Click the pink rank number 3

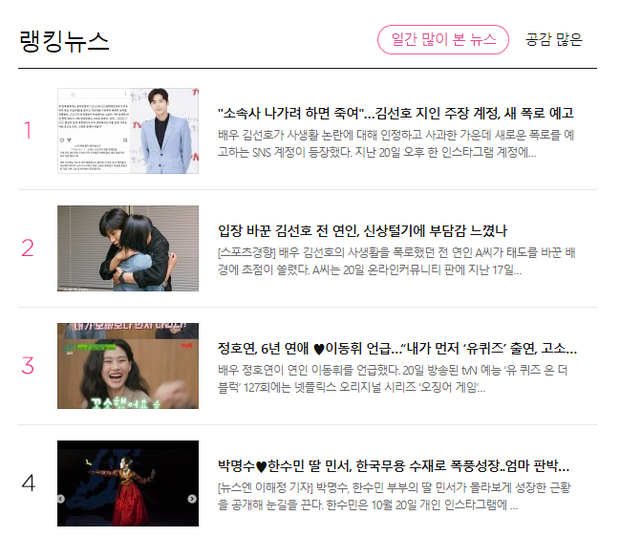click(28, 365)
